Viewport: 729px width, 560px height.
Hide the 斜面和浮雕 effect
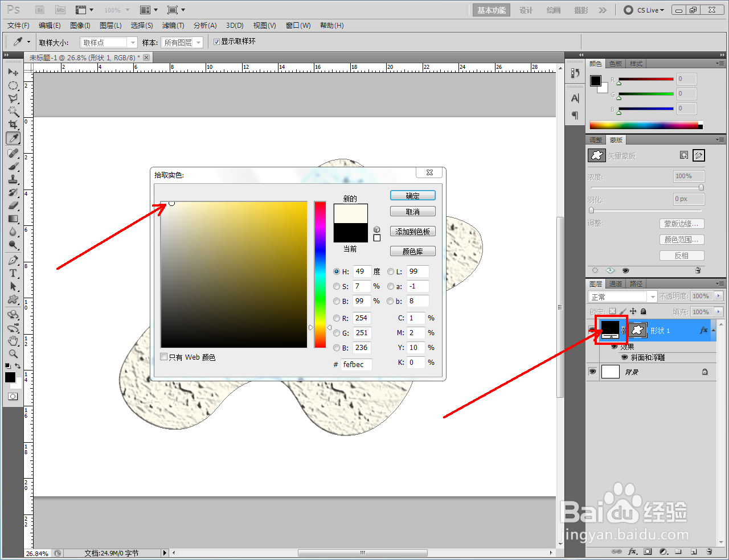[x=625, y=357]
